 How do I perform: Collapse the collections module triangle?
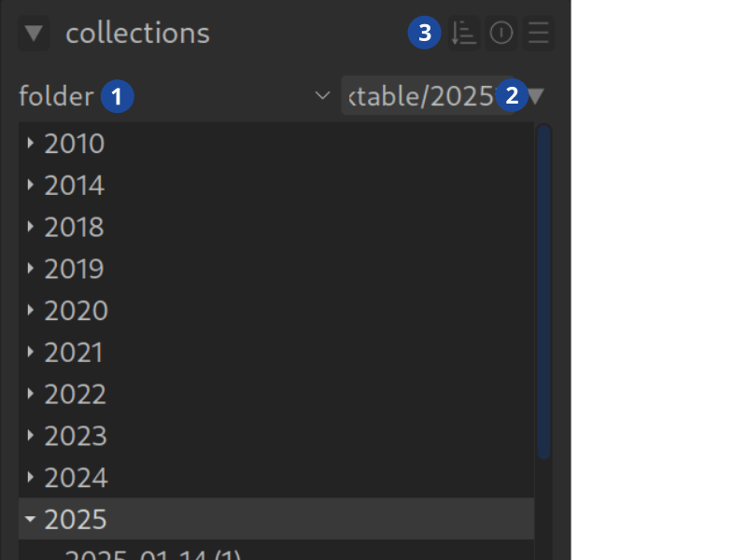tap(35, 35)
